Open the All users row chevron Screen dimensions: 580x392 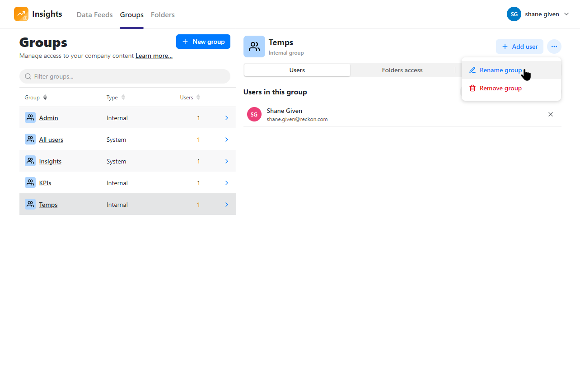tap(226, 140)
